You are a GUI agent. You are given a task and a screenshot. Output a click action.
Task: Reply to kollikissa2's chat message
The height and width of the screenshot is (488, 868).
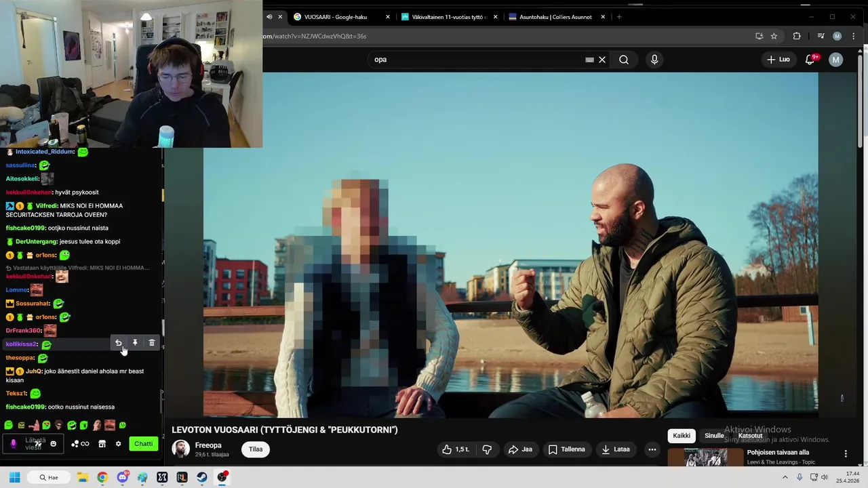tap(118, 343)
